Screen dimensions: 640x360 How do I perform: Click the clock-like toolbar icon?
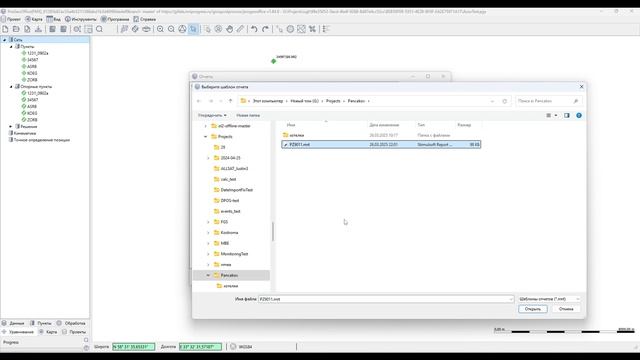[x=290, y=29]
